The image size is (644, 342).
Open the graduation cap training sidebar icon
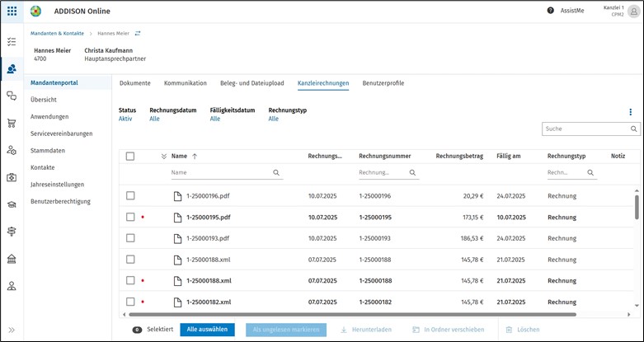[x=12, y=204]
